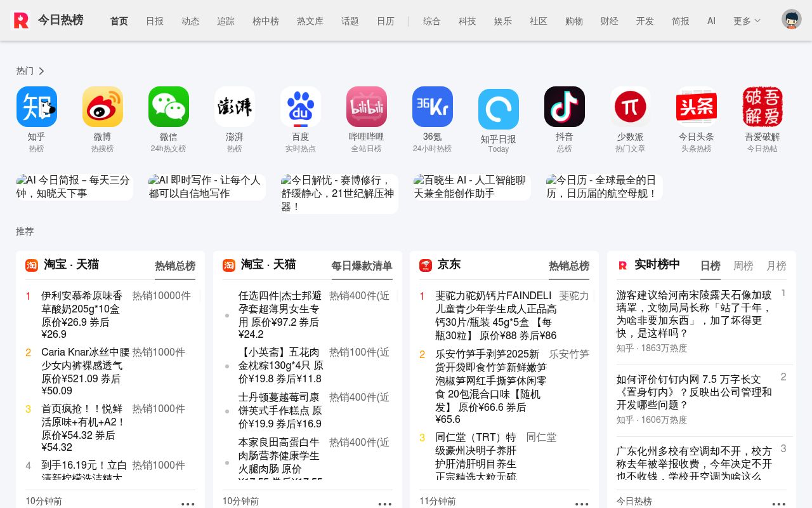Open 广东化州多校空调 headline
Viewport: 812px width, 508px height.
click(695, 463)
